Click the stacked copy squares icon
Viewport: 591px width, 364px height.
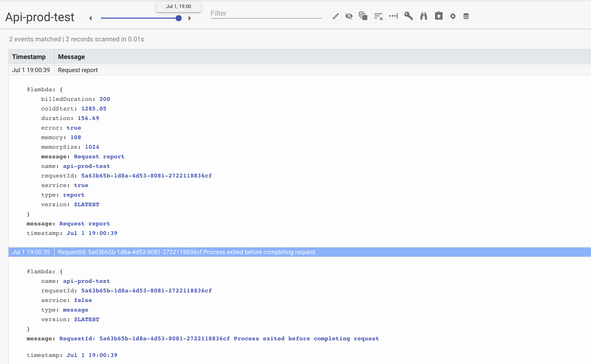pyautogui.click(x=363, y=16)
